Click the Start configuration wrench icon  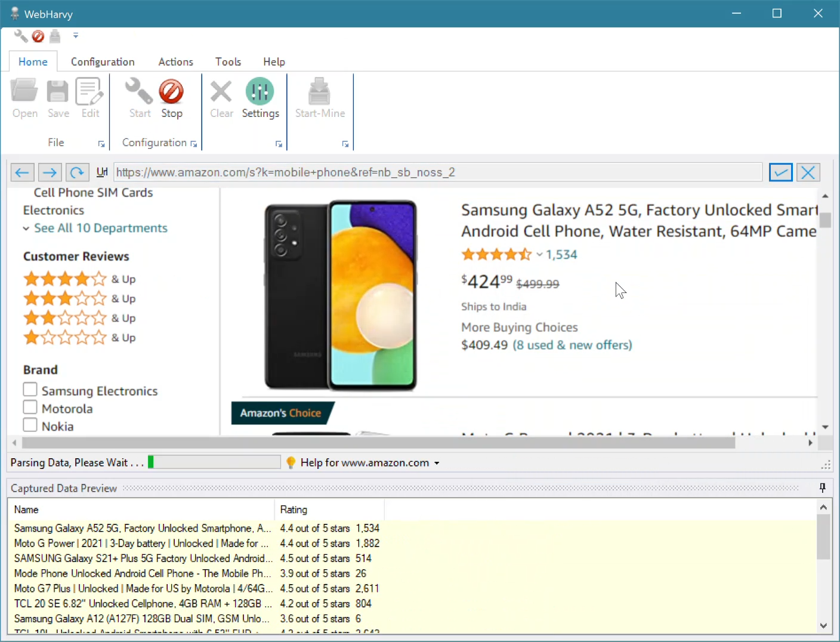[x=139, y=91]
